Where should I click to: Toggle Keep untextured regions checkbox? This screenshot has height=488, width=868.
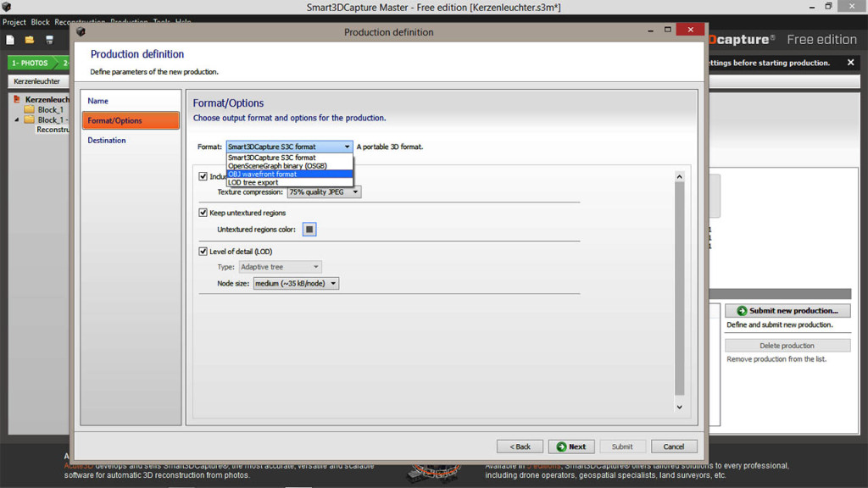point(203,213)
